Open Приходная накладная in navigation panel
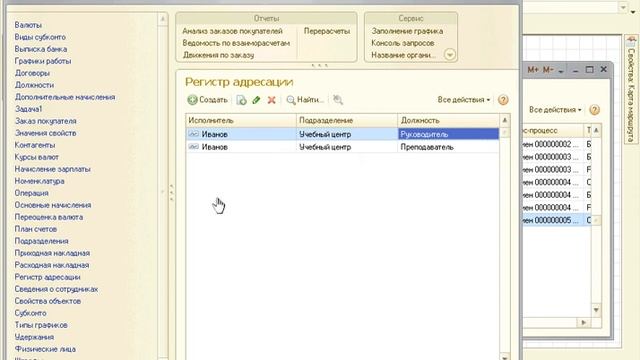Screen dimensions: 640x360 52,253
